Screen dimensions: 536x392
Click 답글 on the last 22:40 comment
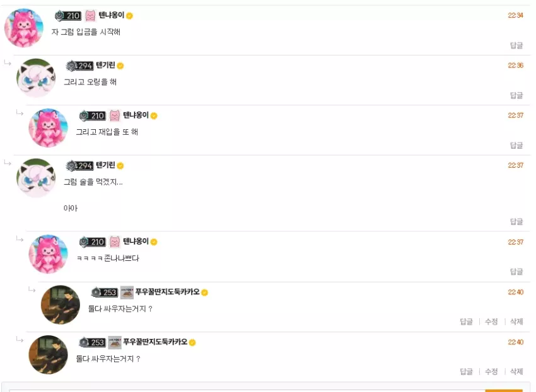coord(466,371)
